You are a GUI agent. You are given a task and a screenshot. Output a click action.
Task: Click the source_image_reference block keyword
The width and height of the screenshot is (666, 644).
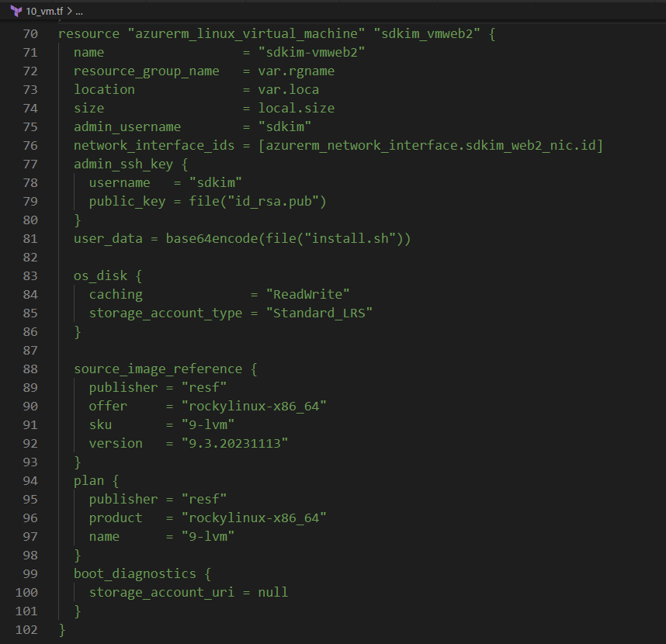coord(158,369)
